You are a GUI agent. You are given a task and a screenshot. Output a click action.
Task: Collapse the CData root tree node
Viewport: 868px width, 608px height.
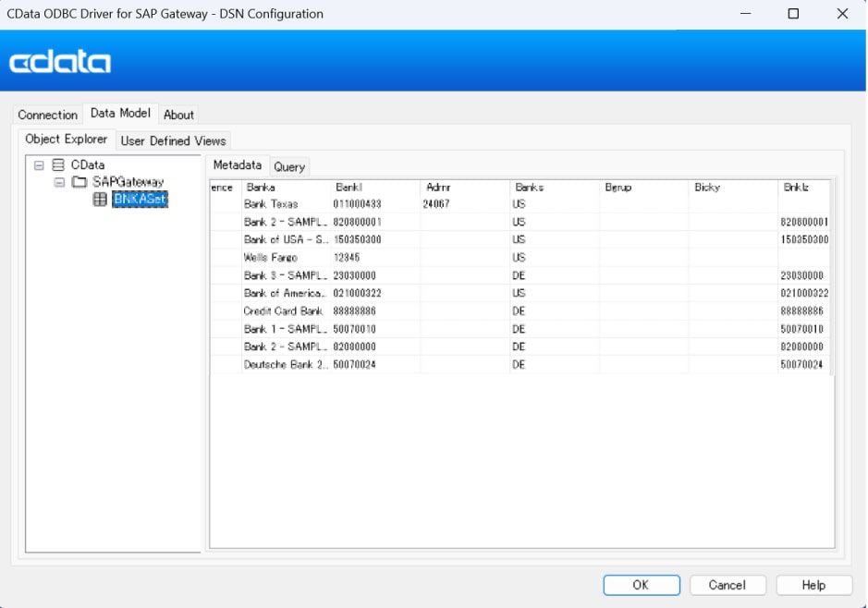39,165
